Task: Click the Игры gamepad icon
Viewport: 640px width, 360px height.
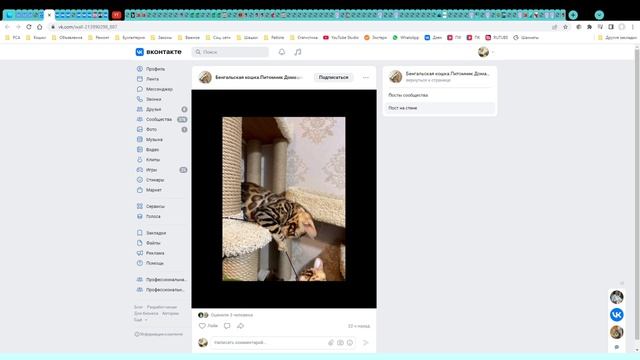Action: pos(140,170)
